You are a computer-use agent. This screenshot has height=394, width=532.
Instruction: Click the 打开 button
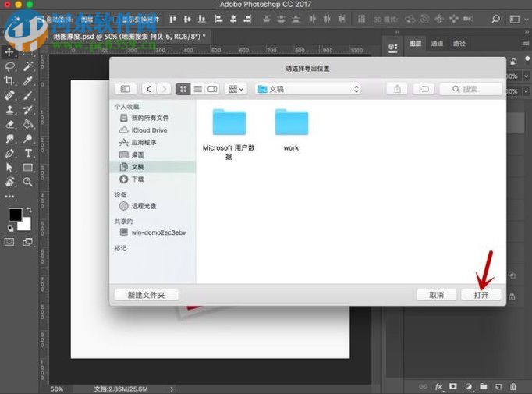point(481,295)
